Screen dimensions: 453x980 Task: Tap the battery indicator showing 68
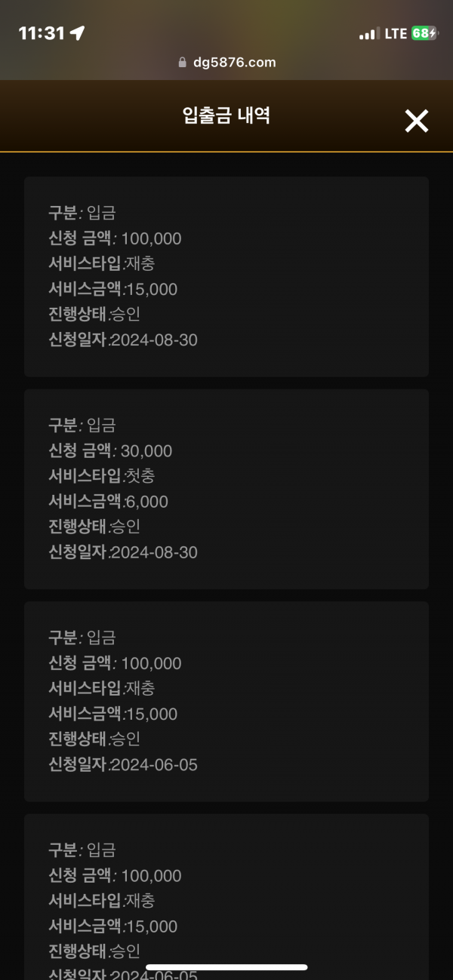tap(424, 33)
